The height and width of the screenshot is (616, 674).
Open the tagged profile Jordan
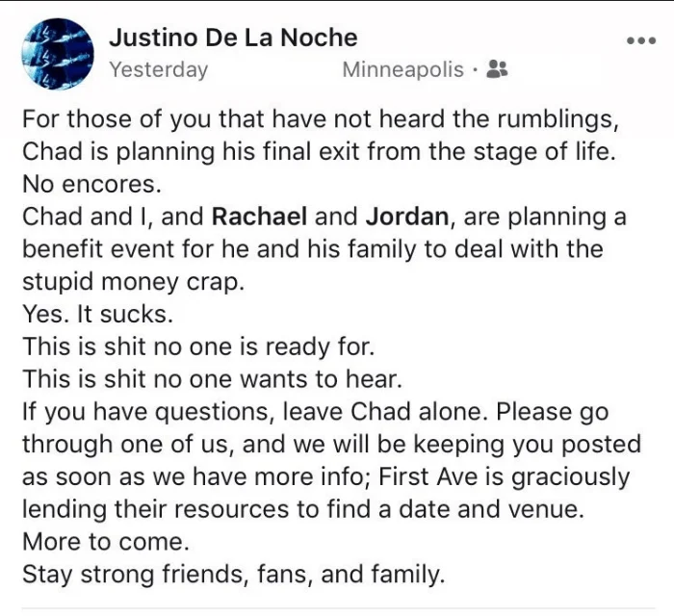point(407,216)
